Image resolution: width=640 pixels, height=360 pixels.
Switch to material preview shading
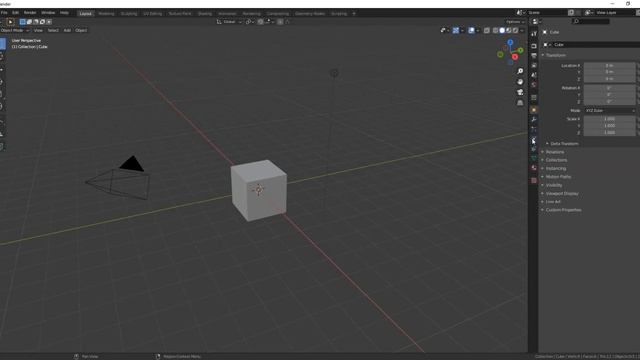[509, 30]
